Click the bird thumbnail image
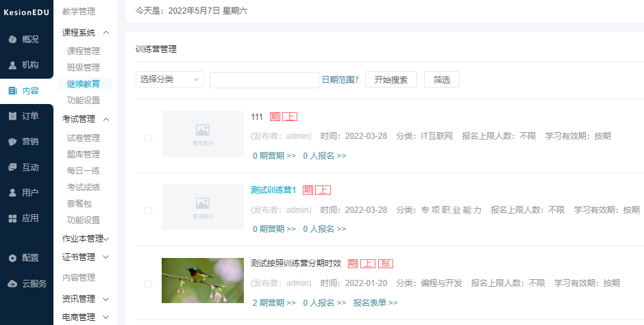 (202, 281)
